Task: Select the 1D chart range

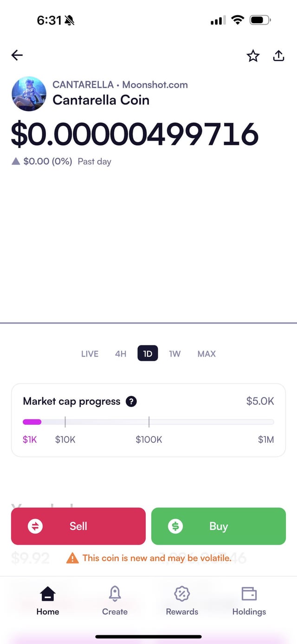Action: 148,354
